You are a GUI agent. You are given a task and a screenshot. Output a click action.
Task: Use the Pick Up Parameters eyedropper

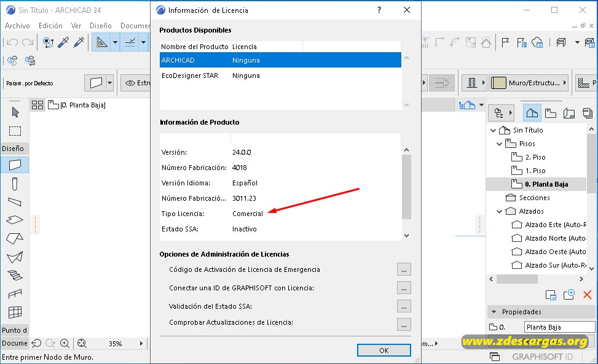(x=63, y=42)
